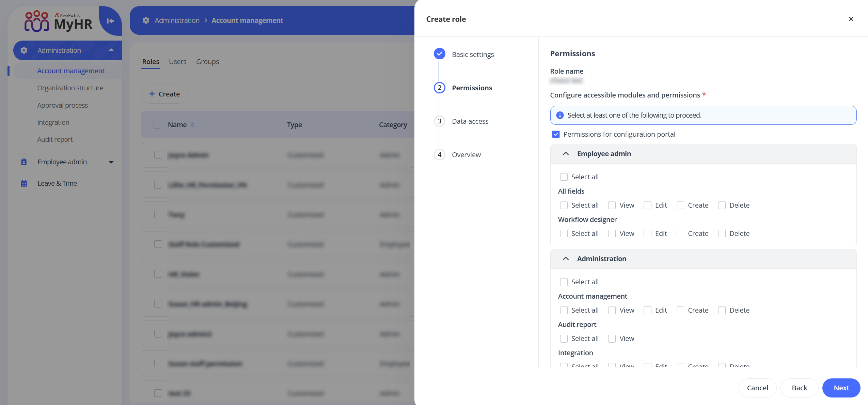Check Select all under Employee admin
This screenshot has height=405, width=868.
(x=564, y=177)
